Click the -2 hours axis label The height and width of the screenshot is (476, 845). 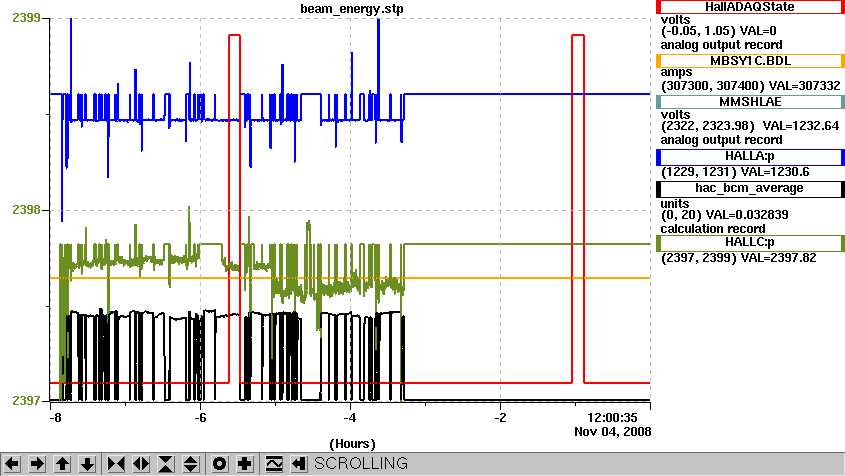coord(500,418)
